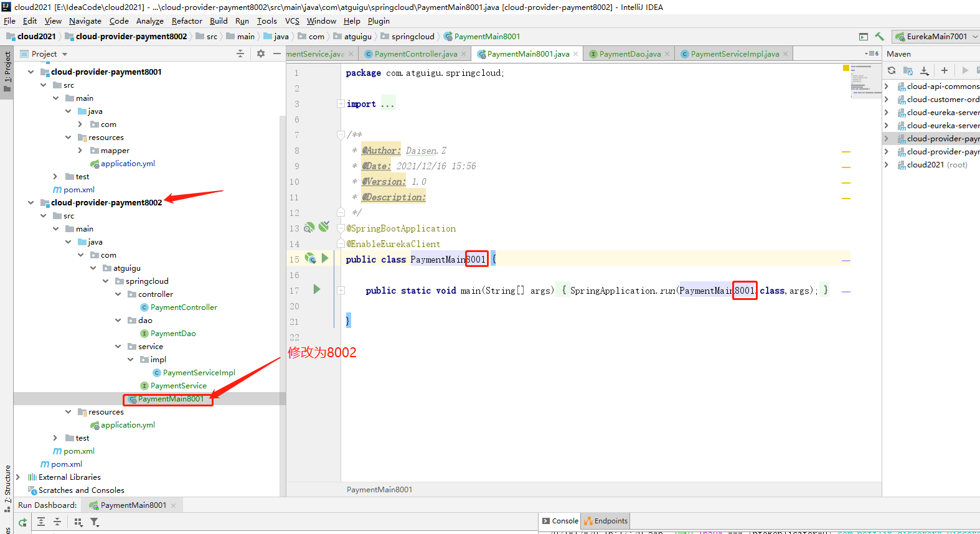The height and width of the screenshot is (534, 980).
Task: Close the PaymentController.java editor tab
Action: [x=463, y=54]
